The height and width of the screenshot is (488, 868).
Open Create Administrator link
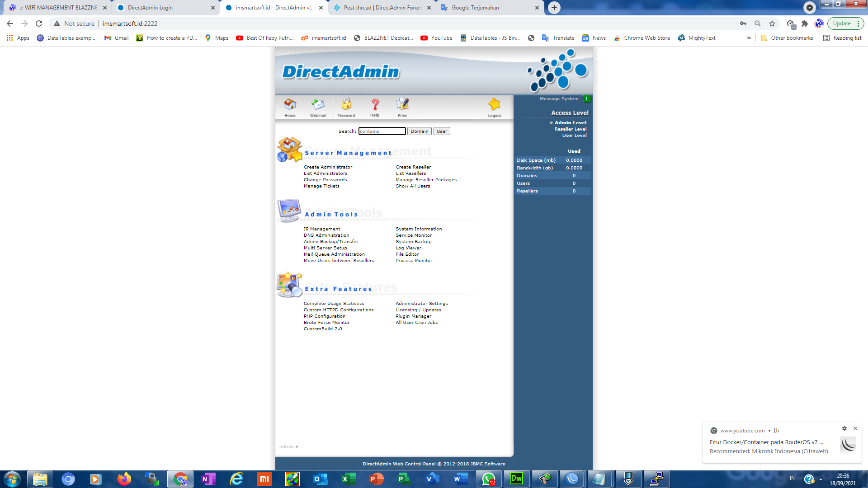328,167
